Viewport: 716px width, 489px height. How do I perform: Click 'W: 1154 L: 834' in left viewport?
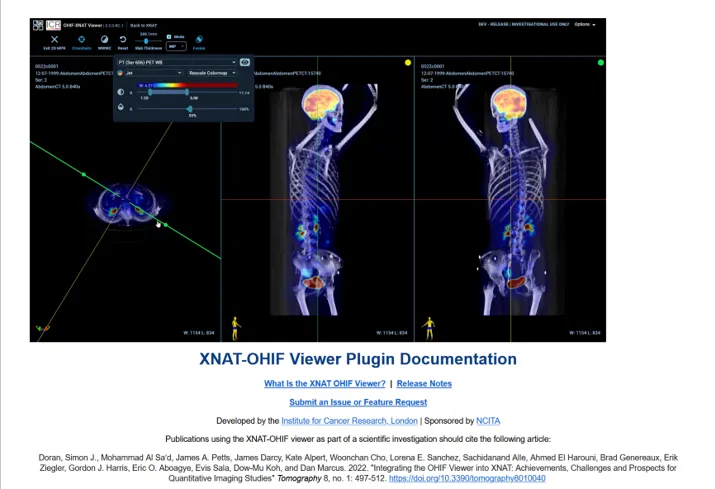click(199, 333)
